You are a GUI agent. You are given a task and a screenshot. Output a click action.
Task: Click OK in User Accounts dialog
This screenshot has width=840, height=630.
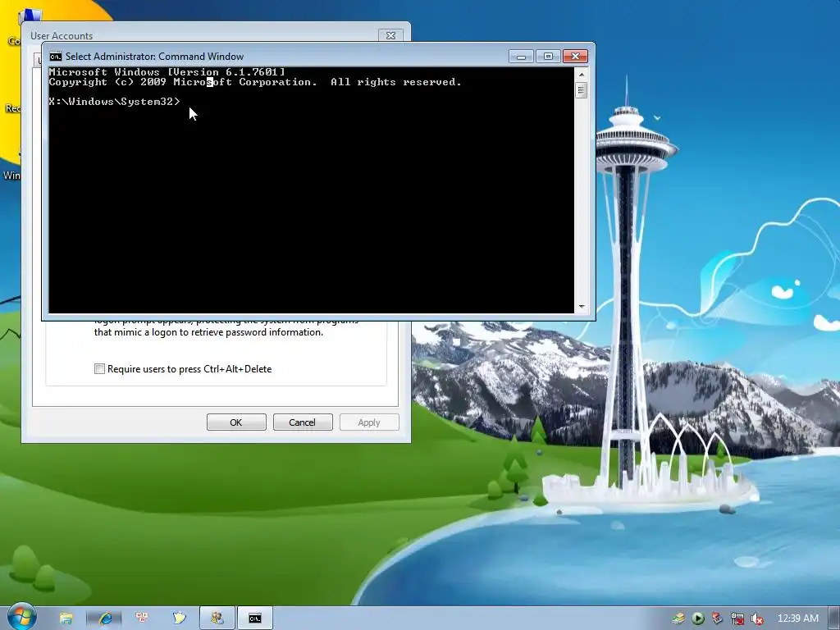236,422
